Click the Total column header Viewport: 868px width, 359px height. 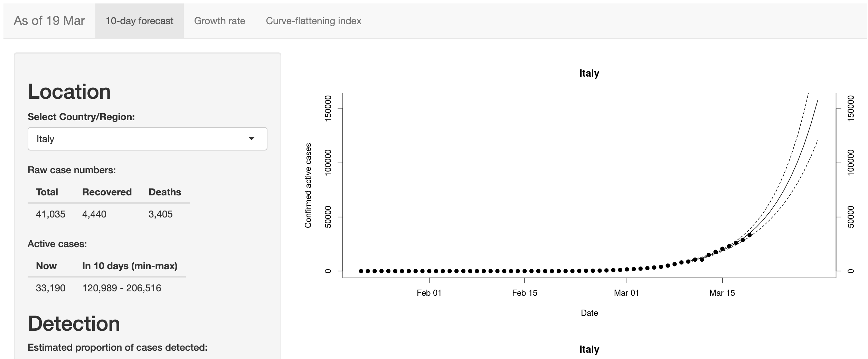[x=47, y=192]
